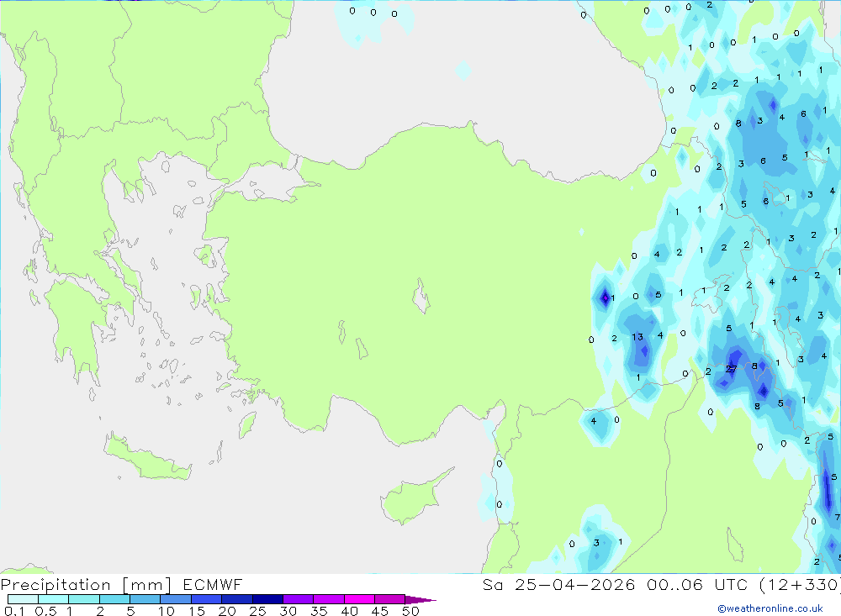Click the above-50 arrow tip of the legend
841x616 pixels.
(420, 600)
